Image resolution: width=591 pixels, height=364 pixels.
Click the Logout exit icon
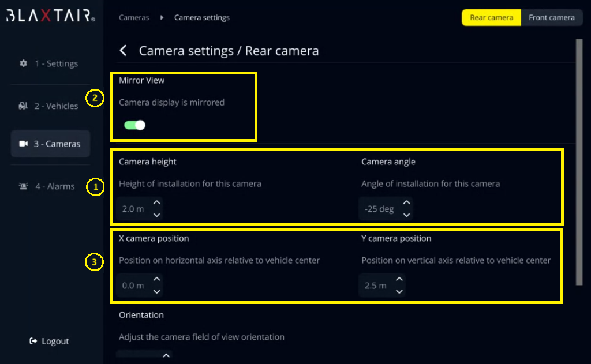click(x=33, y=342)
